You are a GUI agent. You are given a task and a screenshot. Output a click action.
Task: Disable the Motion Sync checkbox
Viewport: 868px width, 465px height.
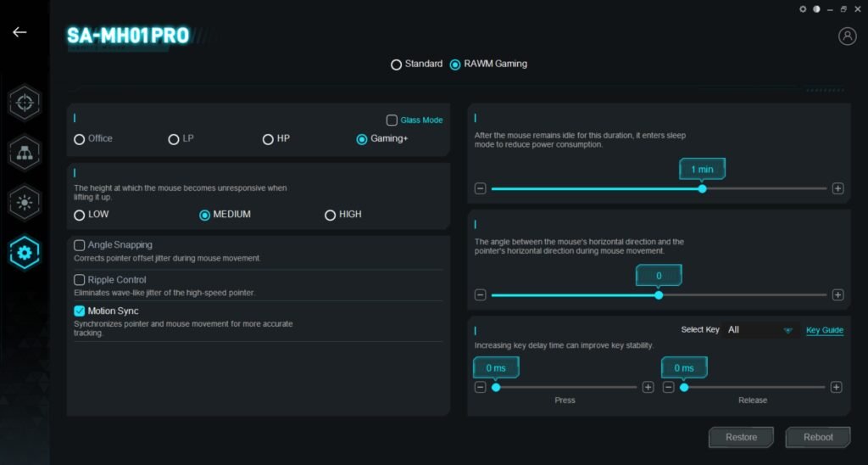tap(79, 311)
